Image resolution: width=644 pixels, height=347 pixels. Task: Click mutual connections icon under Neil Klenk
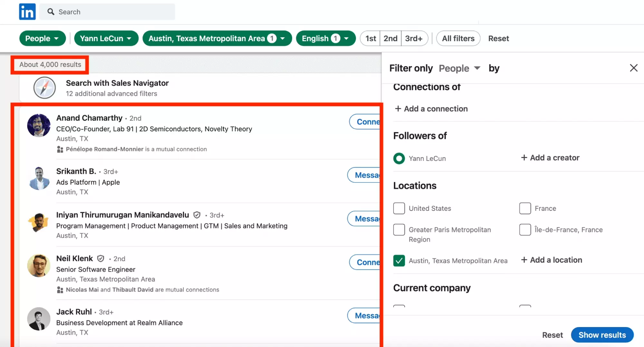point(60,290)
